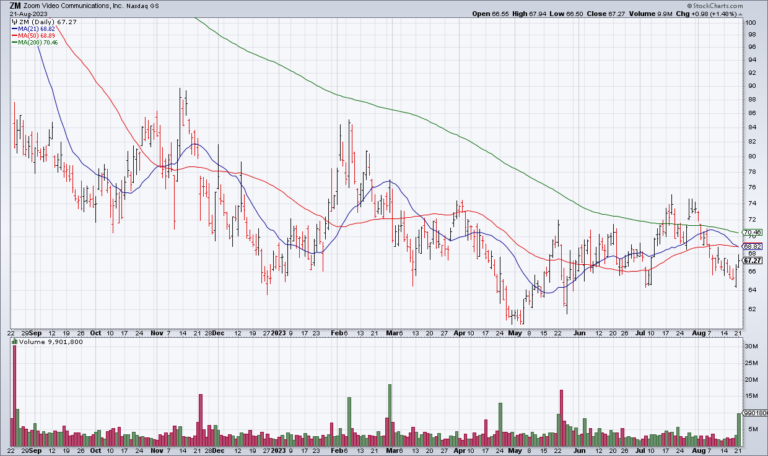Image resolution: width=768 pixels, height=456 pixels.
Task: Click the 67.27 last price tag on axis
Action: pos(752,261)
